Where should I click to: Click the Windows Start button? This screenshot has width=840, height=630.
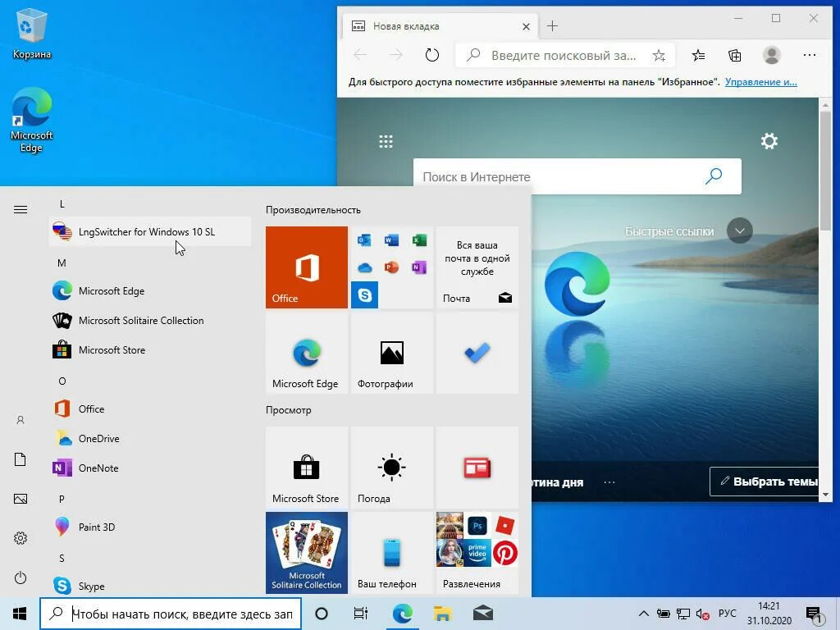point(20,614)
